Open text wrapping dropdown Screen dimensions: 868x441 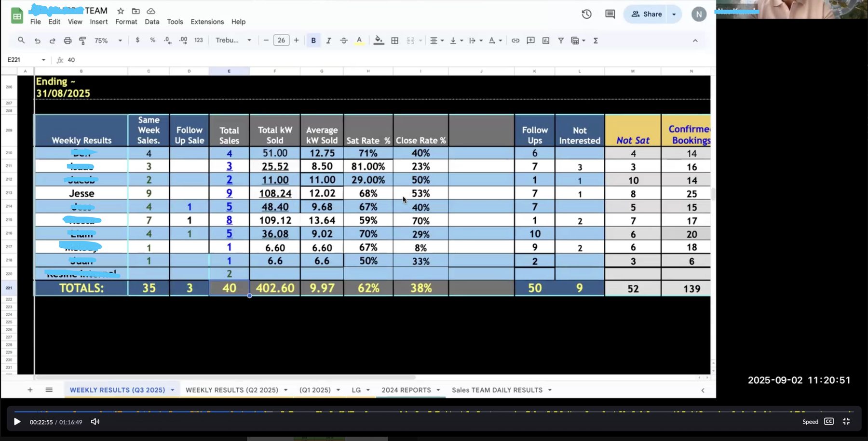coord(475,40)
